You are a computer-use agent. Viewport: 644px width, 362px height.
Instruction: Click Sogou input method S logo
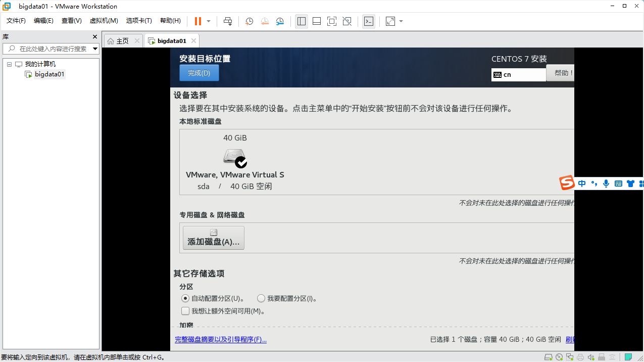[x=567, y=183]
